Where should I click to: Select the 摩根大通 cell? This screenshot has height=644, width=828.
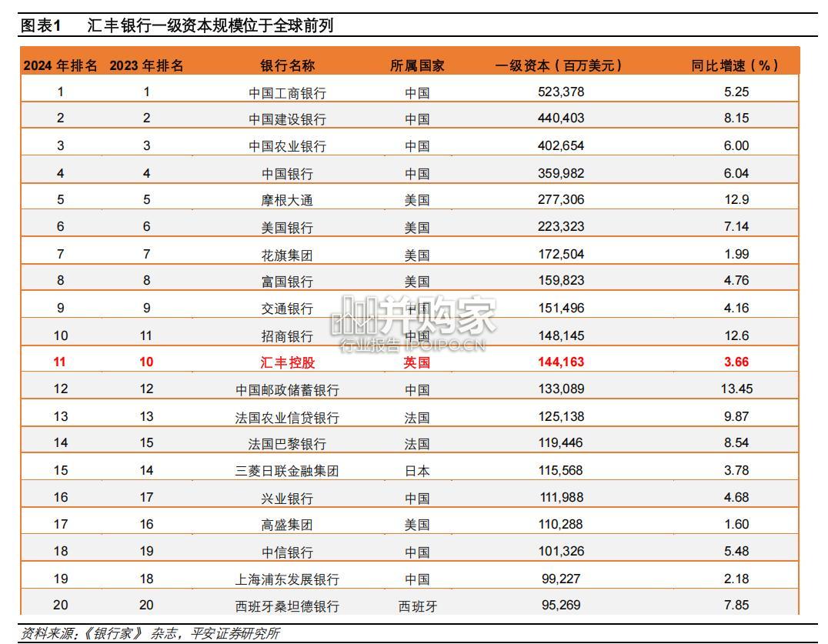click(287, 200)
